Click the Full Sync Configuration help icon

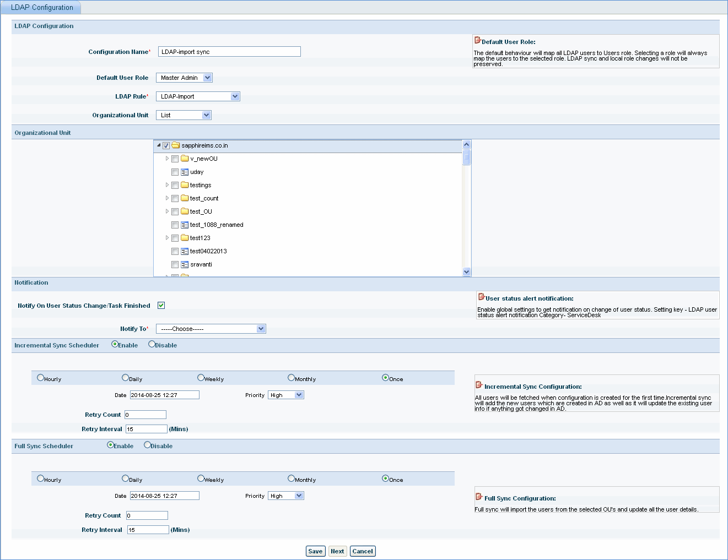(479, 497)
